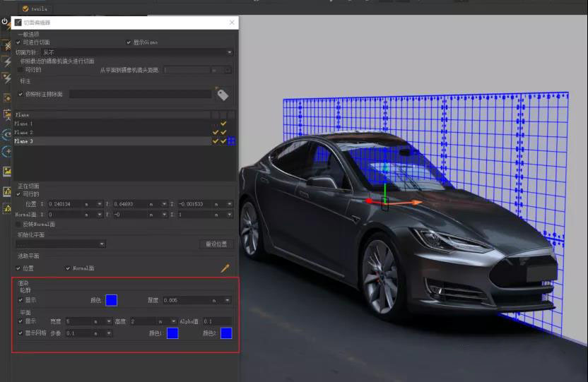Click the eye icon in left sidebar
Viewport: 588px width, 382px height.
tap(6, 133)
